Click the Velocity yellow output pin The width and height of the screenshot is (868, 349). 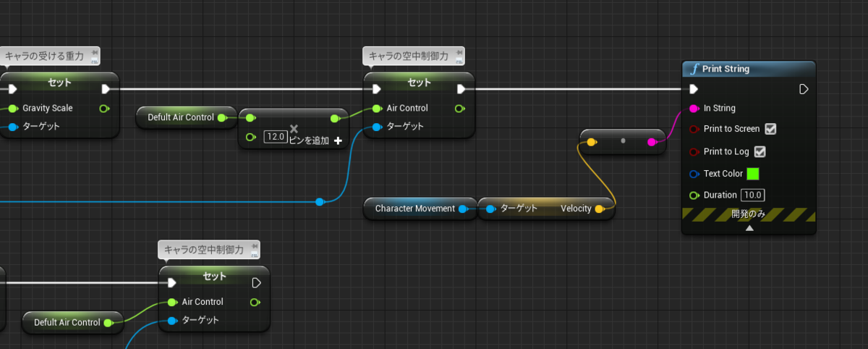tap(600, 209)
